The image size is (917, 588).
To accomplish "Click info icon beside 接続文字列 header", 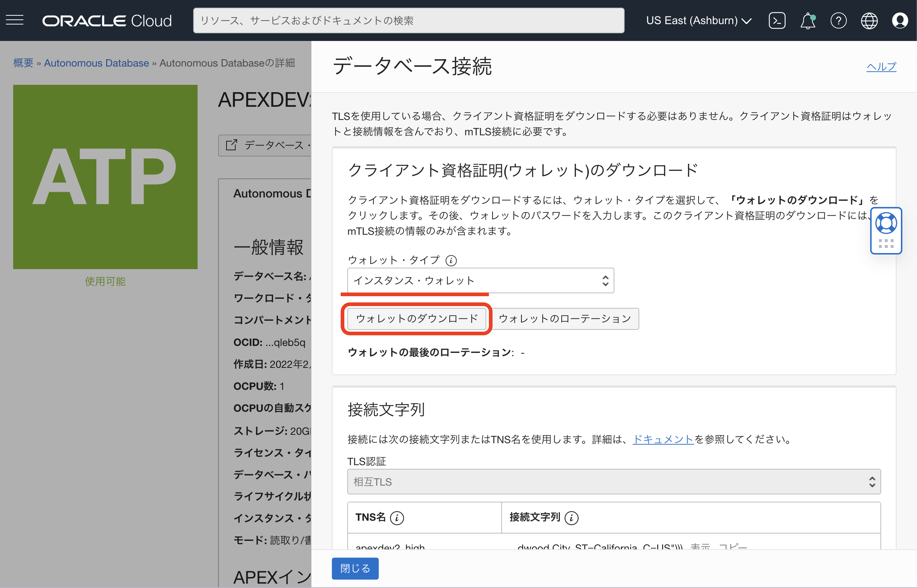I will (x=571, y=518).
